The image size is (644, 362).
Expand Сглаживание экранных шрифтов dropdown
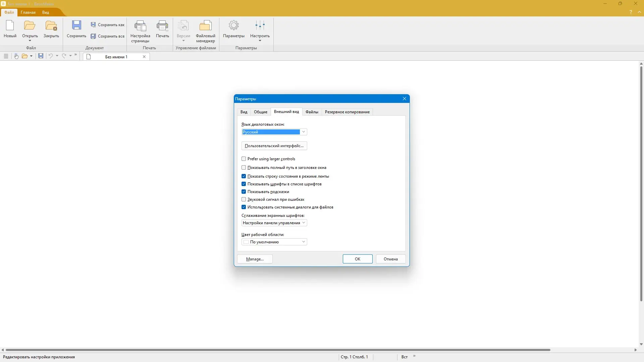303,223
